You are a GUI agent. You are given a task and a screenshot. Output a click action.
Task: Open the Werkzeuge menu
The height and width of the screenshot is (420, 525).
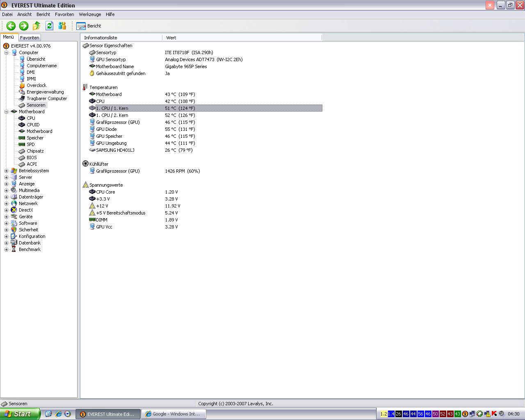click(x=90, y=14)
